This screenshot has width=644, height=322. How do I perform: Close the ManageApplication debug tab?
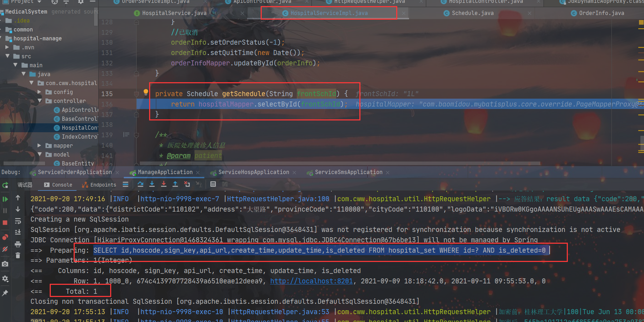[198, 173]
